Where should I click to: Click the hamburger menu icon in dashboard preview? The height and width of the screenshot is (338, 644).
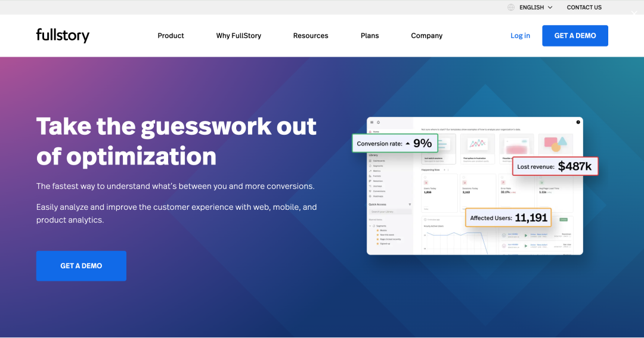[x=371, y=122]
